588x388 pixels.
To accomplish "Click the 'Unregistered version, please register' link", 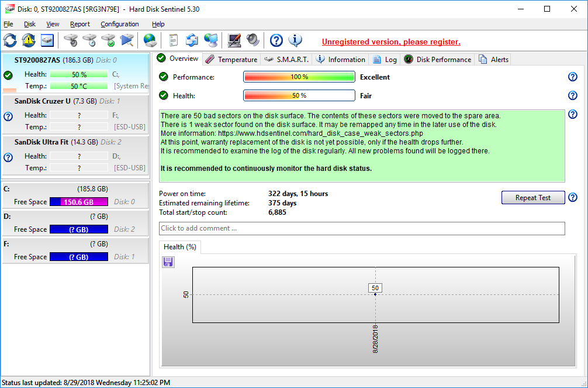I will point(391,42).
